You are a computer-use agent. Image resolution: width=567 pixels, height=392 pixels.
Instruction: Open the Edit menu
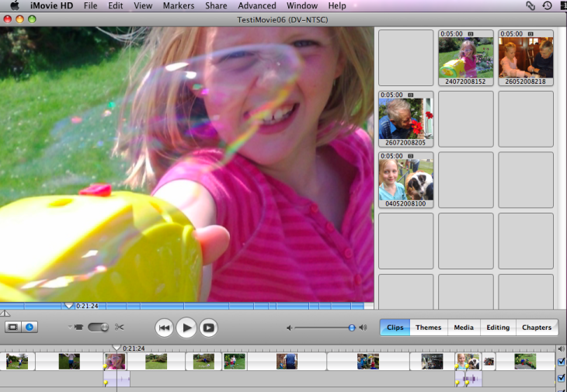click(116, 5)
